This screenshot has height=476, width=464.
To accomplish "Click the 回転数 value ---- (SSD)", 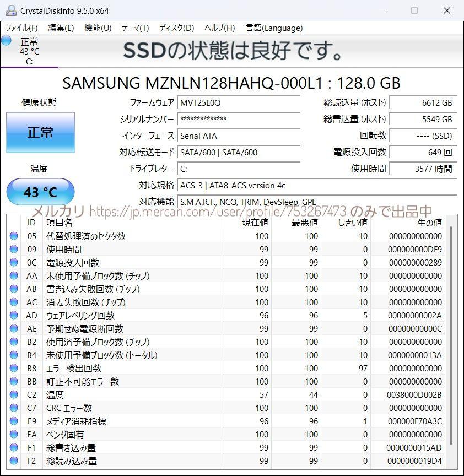I will coord(423,136).
